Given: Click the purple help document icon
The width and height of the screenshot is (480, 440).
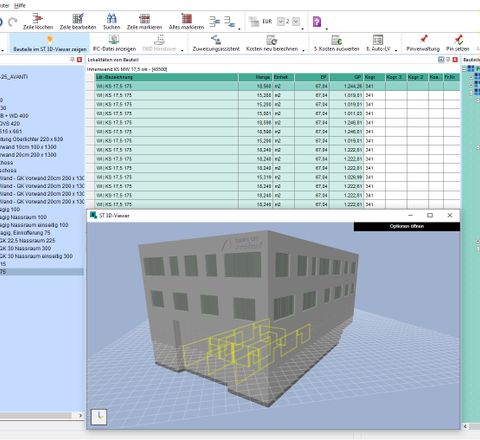Looking at the screenshot, I should (x=317, y=22).
